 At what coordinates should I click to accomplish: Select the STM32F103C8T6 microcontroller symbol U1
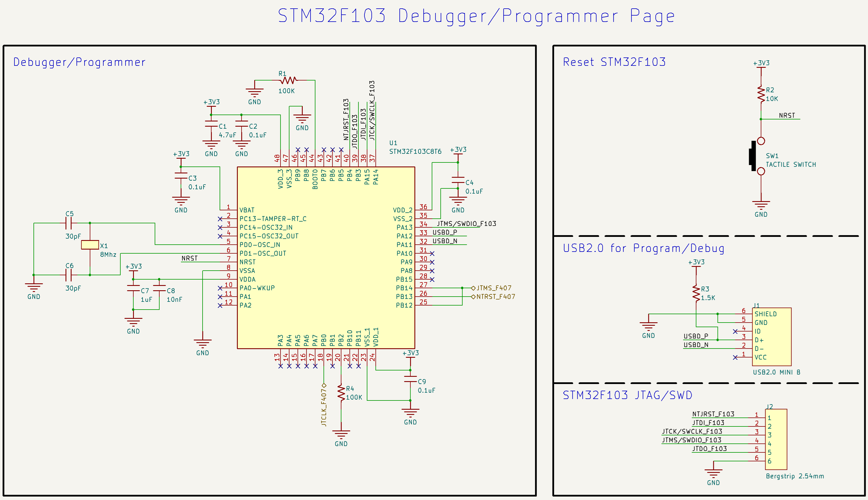326,258
